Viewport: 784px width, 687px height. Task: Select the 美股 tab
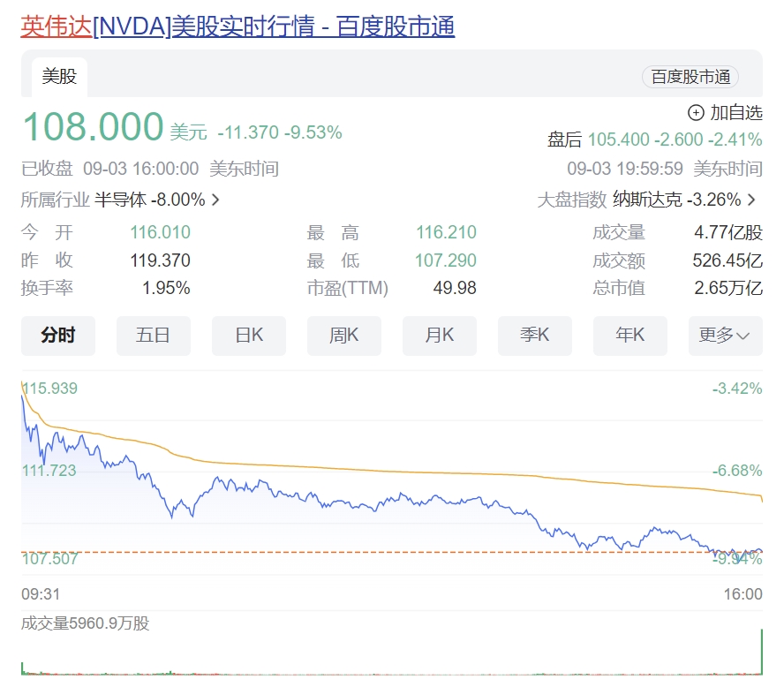point(59,77)
